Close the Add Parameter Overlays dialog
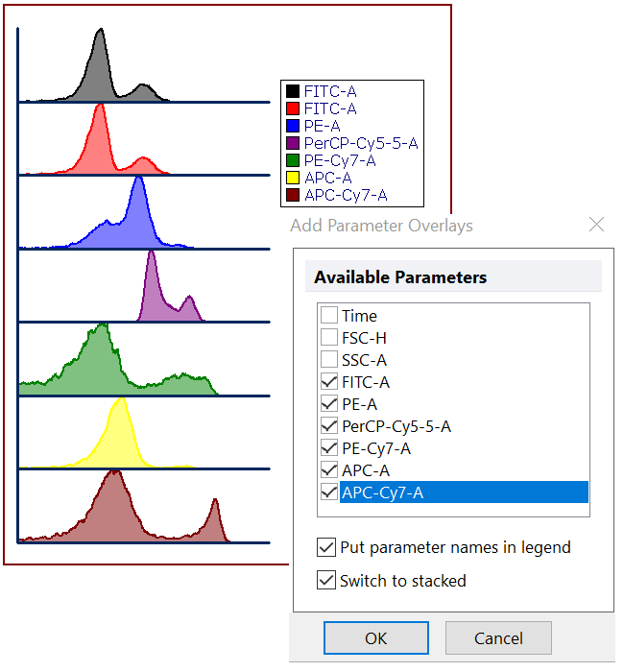 click(x=596, y=225)
